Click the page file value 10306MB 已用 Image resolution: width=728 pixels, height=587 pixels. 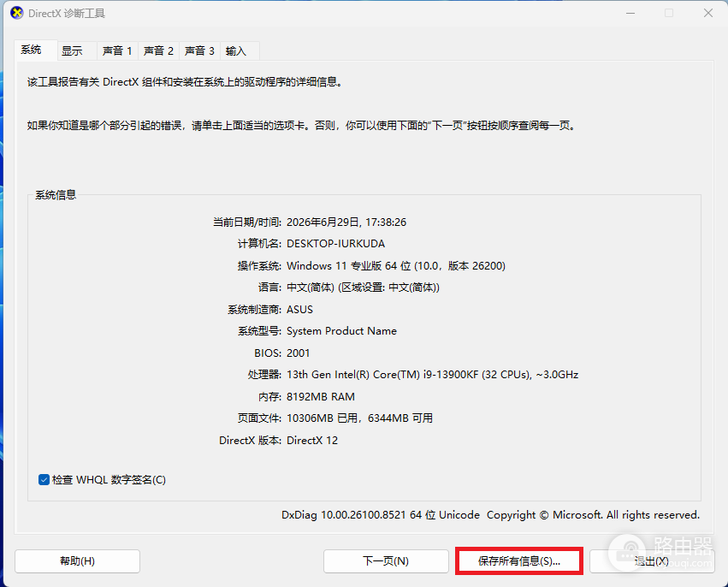click(359, 418)
